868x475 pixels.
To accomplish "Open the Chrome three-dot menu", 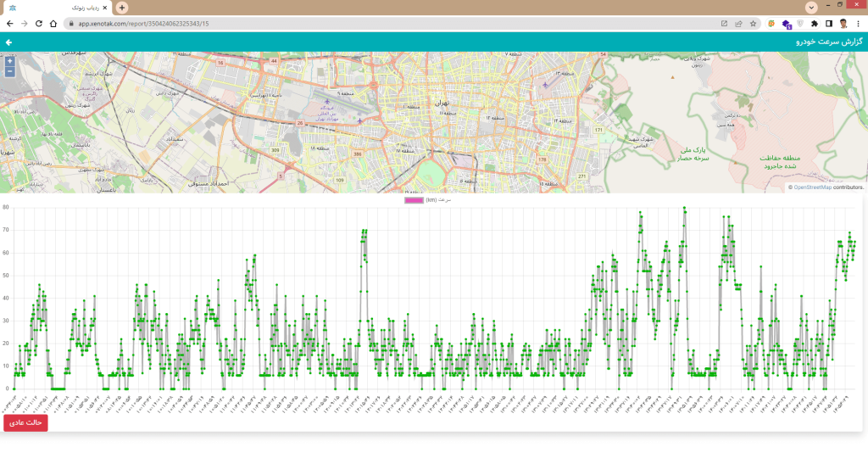I will 858,24.
